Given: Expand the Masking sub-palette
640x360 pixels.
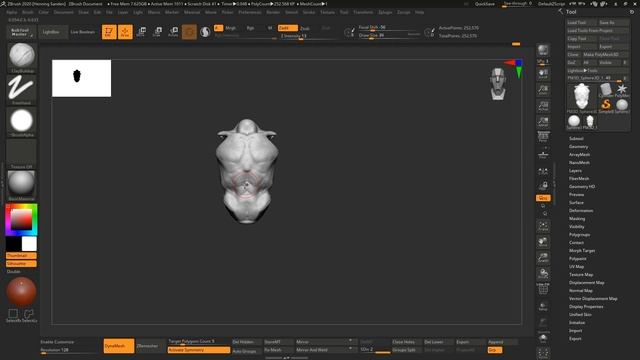Looking at the screenshot, I should point(577,219).
